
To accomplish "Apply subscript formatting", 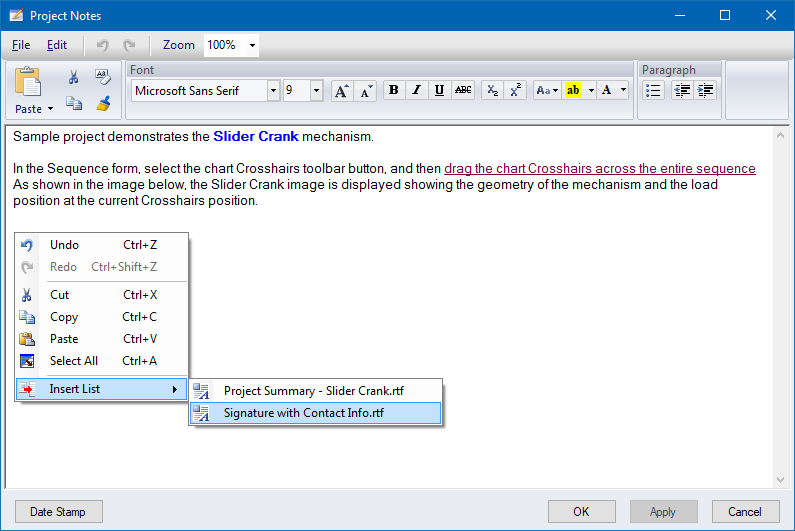I will point(492,90).
